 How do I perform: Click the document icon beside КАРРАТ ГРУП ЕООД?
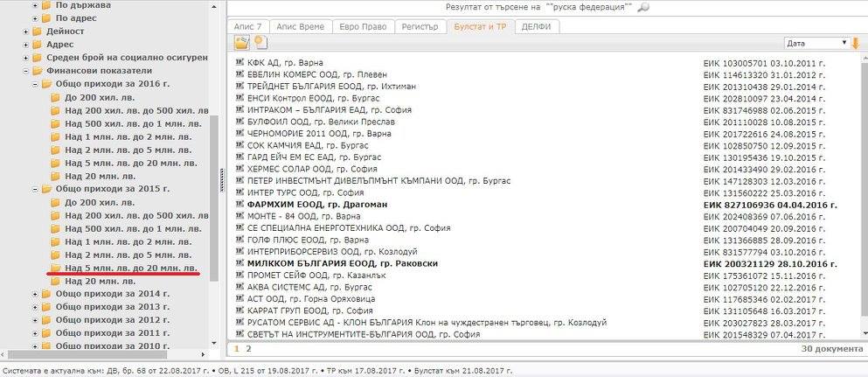240,311
